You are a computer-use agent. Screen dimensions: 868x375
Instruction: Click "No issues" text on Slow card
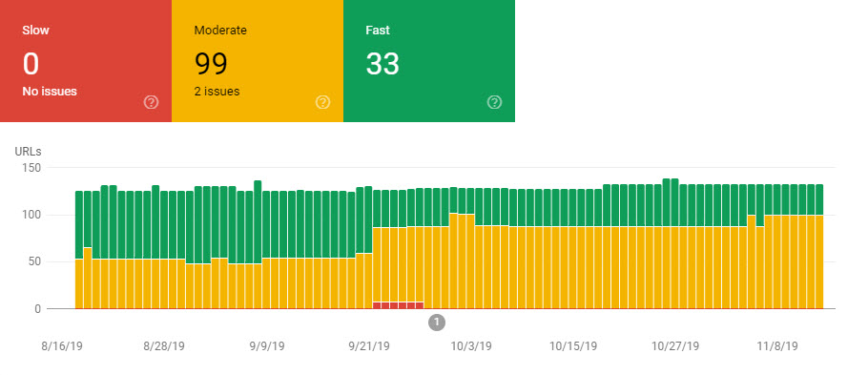click(x=50, y=92)
